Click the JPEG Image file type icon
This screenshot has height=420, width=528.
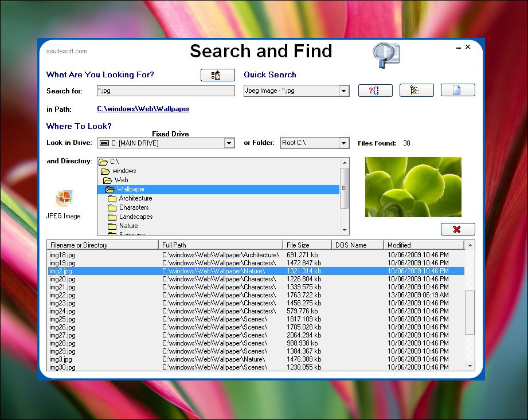tap(64, 198)
